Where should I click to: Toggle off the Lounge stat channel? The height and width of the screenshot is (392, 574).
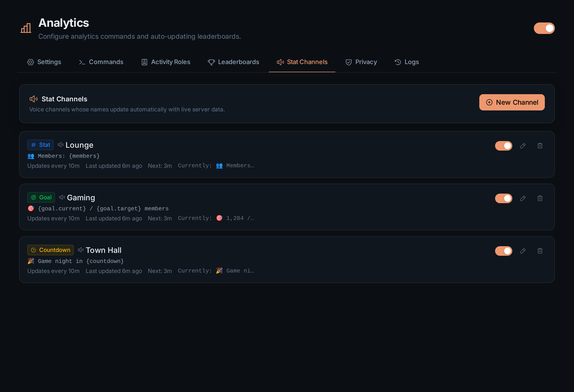(504, 146)
